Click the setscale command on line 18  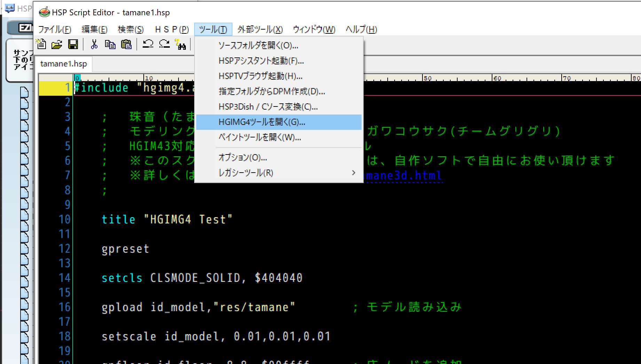[x=129, y=337]
